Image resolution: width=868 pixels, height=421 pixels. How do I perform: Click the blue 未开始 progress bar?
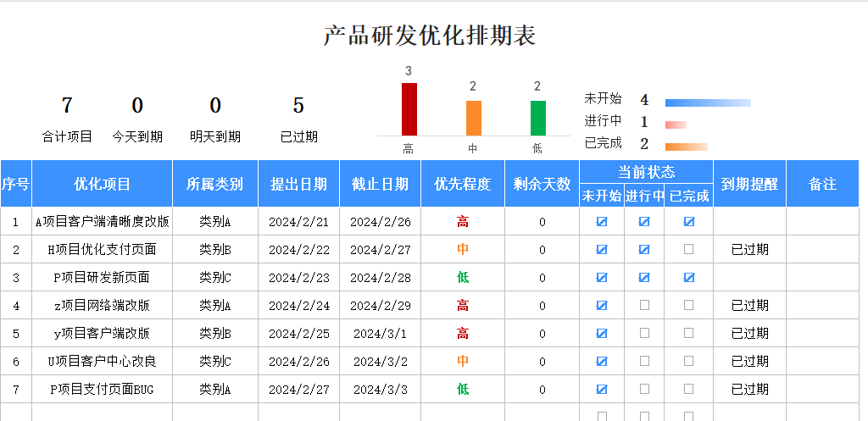(x=708, y=102)
